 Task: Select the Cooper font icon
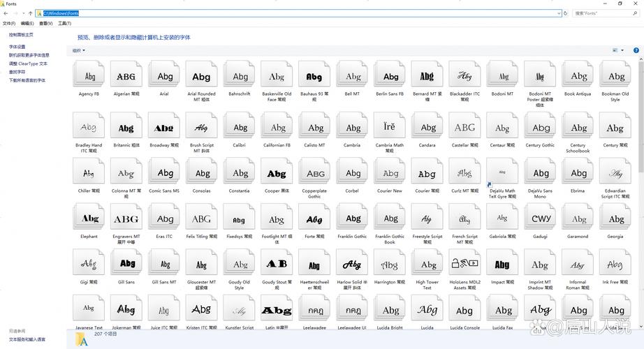point(277,171)
